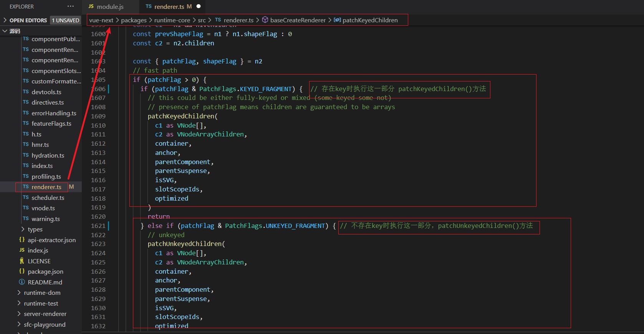This screenshot has height=334, width=644.
Task: Close the unsaved renderer.ts tab dot
Action: point(199,7)
